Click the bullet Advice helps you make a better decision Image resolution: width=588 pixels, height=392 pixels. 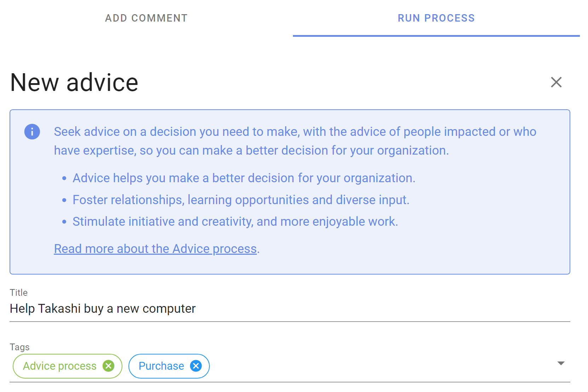pos(244,178)
